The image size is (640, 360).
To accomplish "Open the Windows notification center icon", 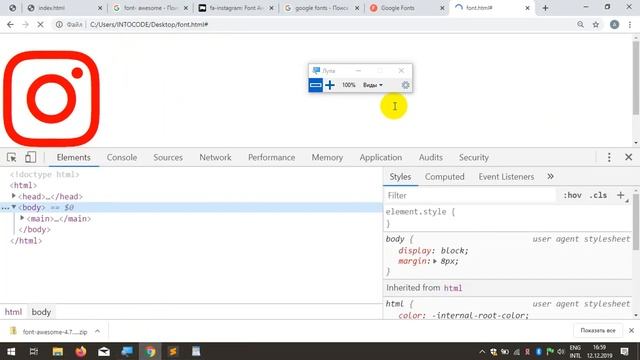I will click(x=624, y=351).
